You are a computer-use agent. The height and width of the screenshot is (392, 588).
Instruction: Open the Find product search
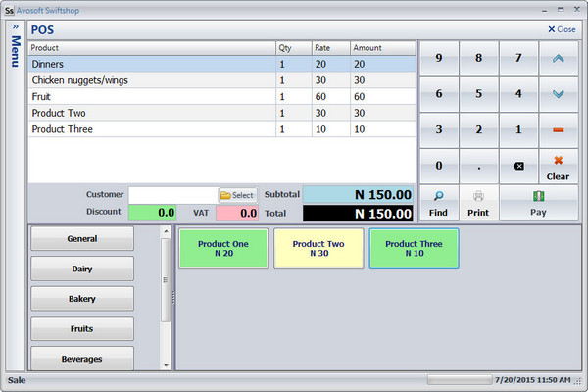(x=439, y=203)
